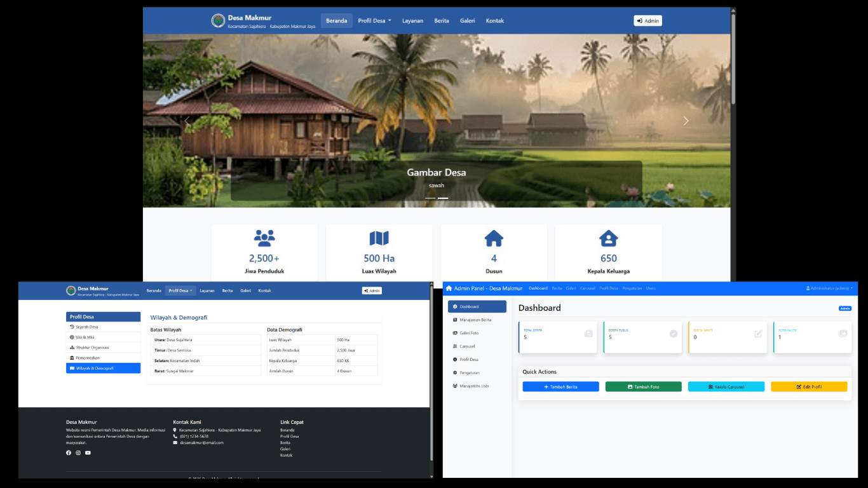Viewport: 868px width, 488px height.
Task: Click the Admin button in the lower-left Profil Desa window
Action: (x=372, y=291)
